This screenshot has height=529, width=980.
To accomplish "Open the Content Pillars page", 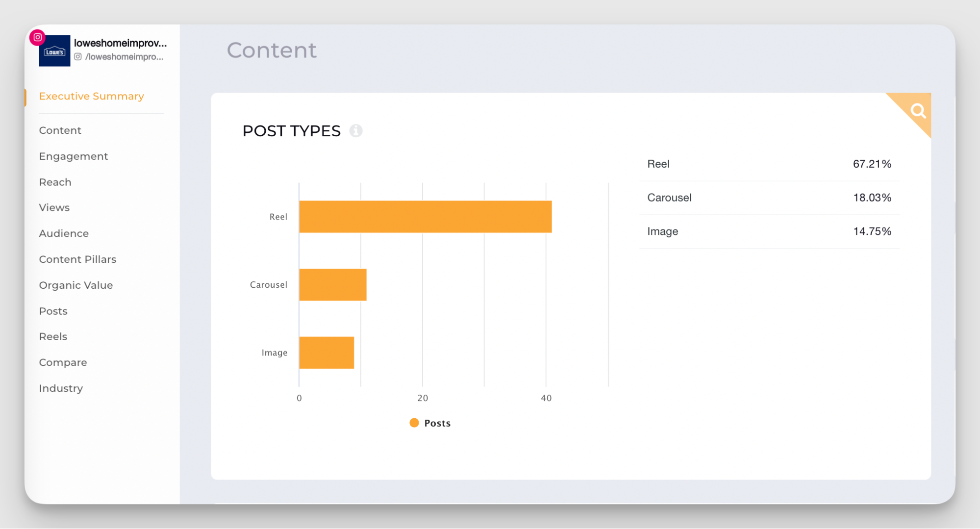I will [77, 259].
